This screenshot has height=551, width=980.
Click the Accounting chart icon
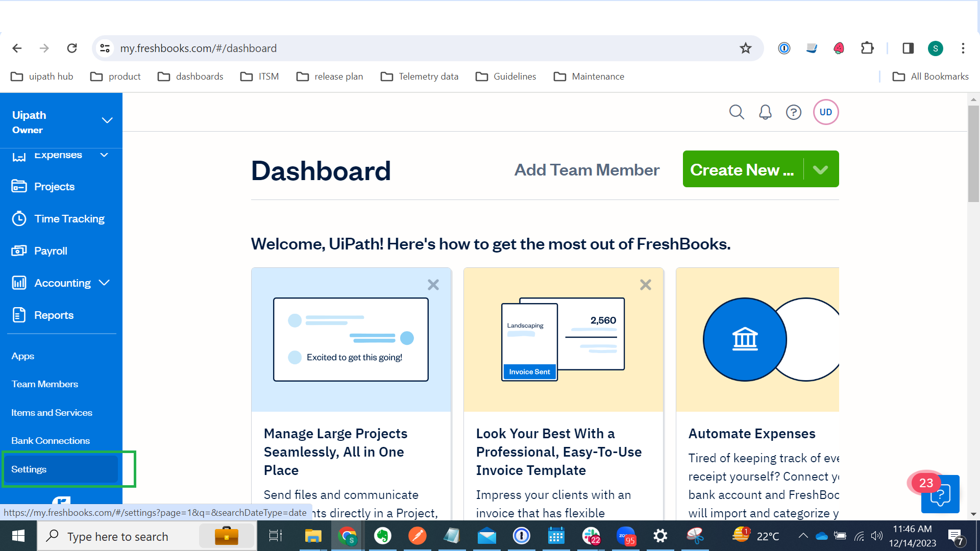point(19,283)
